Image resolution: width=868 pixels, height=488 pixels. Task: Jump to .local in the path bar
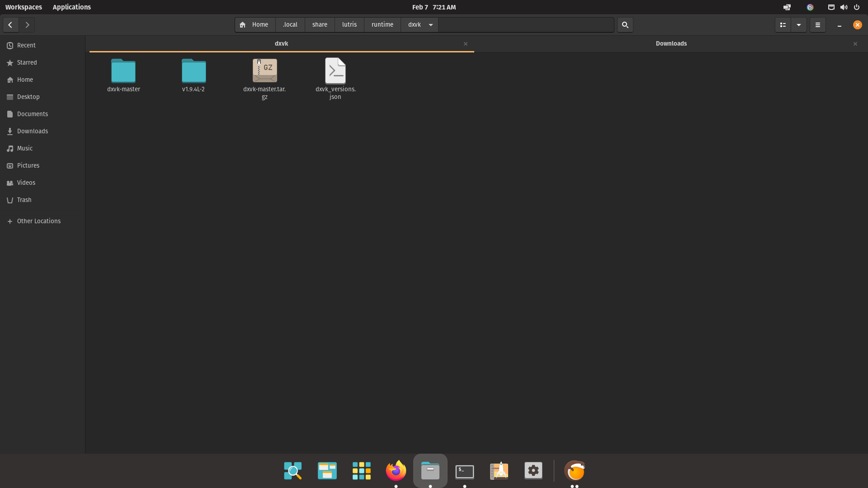(x=290, y=25)
